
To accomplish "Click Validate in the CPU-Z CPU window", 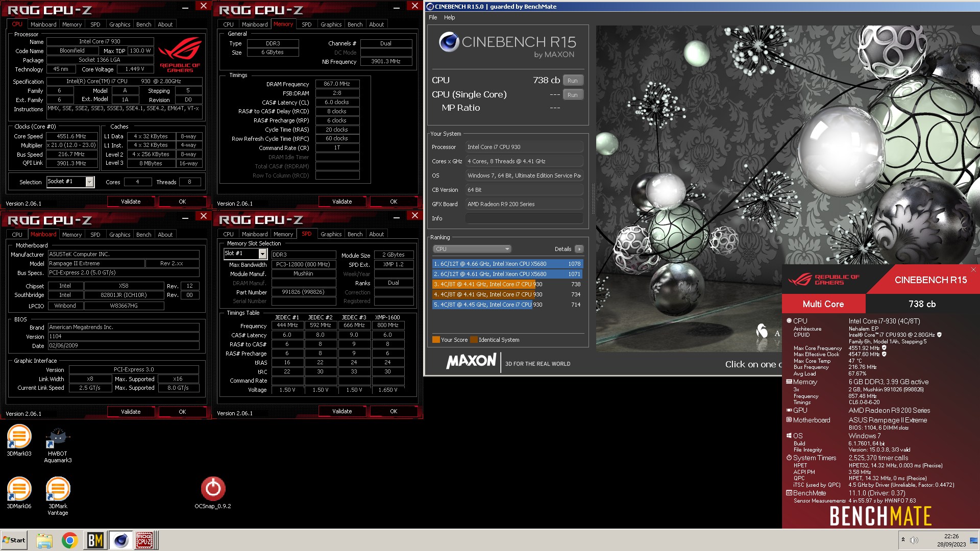I will click(131, 202).
